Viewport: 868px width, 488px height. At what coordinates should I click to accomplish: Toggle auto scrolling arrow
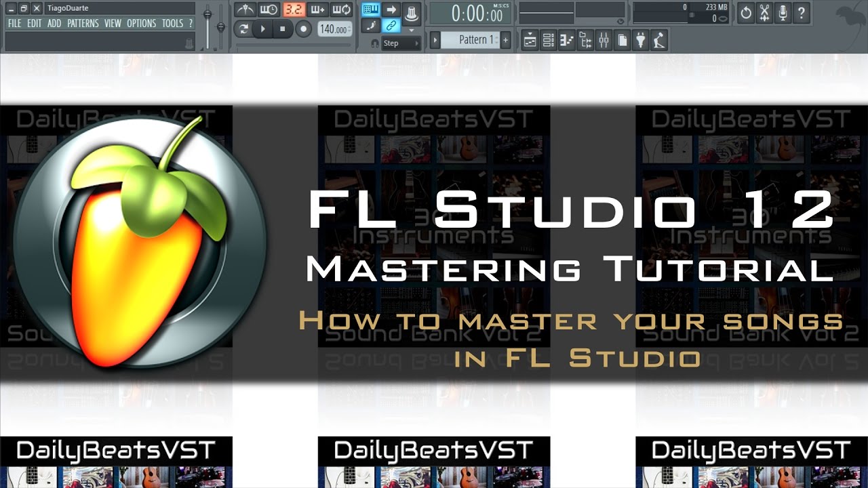pyautogui.click(x=391, y=9)
